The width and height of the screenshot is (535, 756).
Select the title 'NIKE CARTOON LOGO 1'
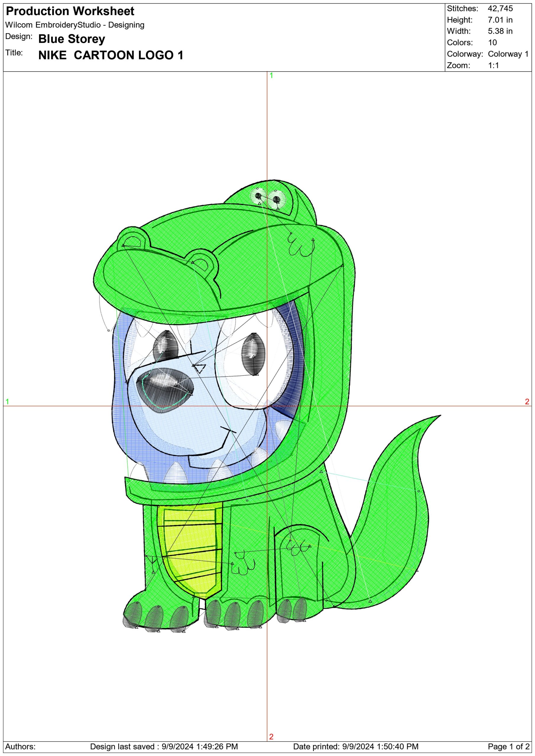point(111,55)
